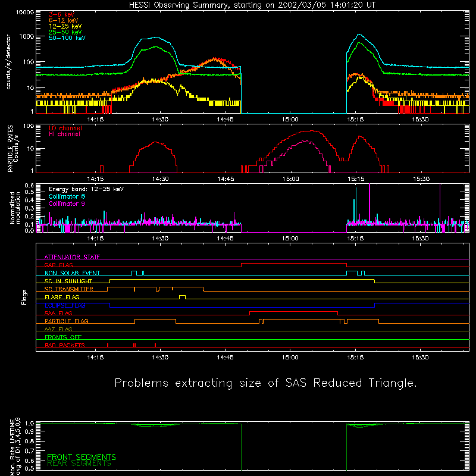
Task: Select the 6-12 keV legend label
Action: (x=64, y=20)
